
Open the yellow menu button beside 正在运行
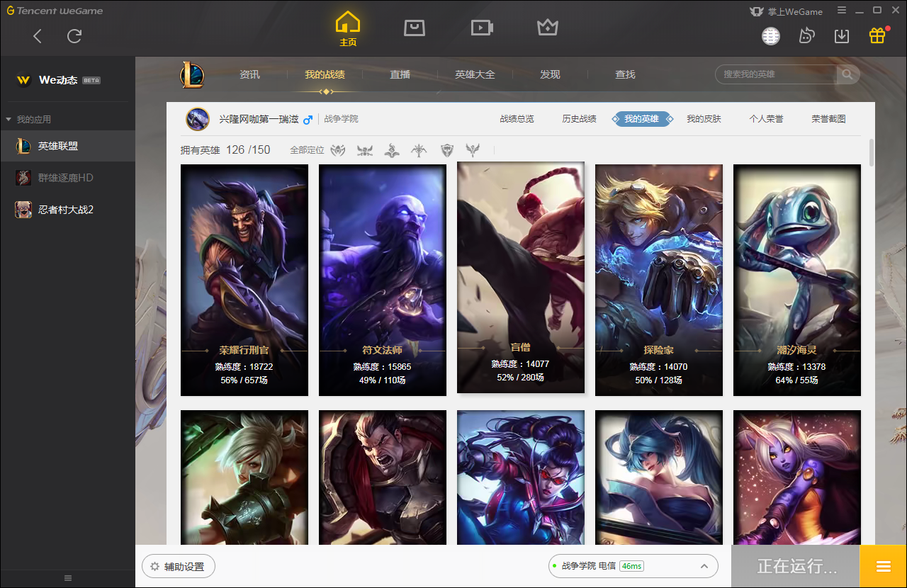pyautogui.click(x=883, y=566)
